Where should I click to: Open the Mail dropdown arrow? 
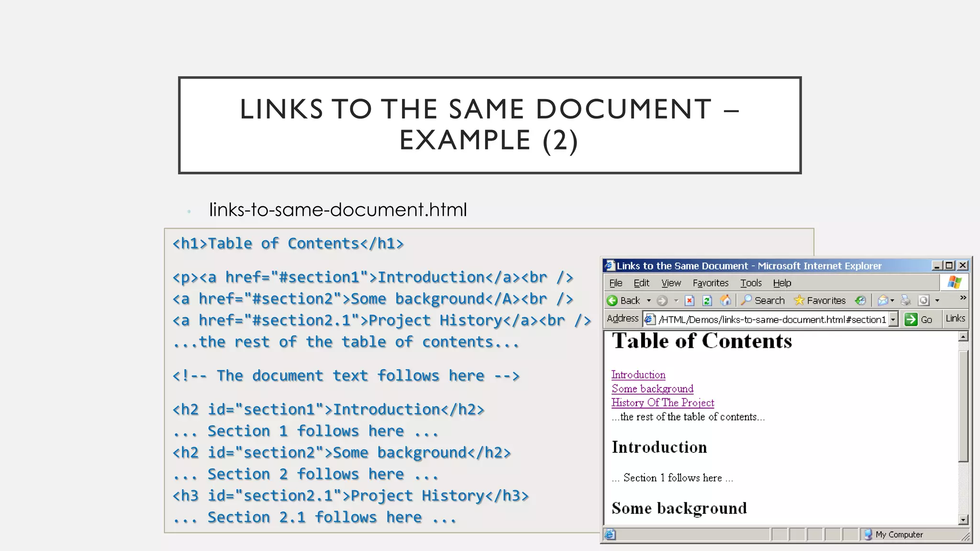click(892, 300)
